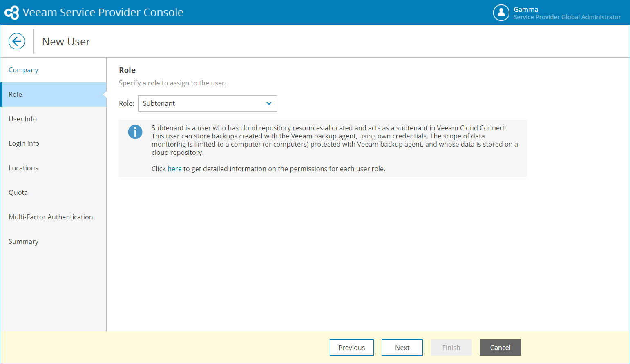Open Multi-Factor Authentication step

pyautogui.click(x=51, y=217)
